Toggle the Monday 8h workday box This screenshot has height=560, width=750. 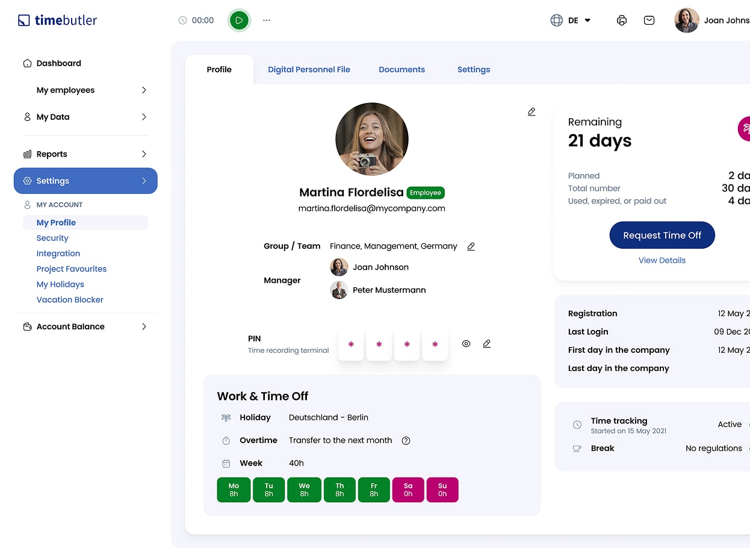pos(234,490)
